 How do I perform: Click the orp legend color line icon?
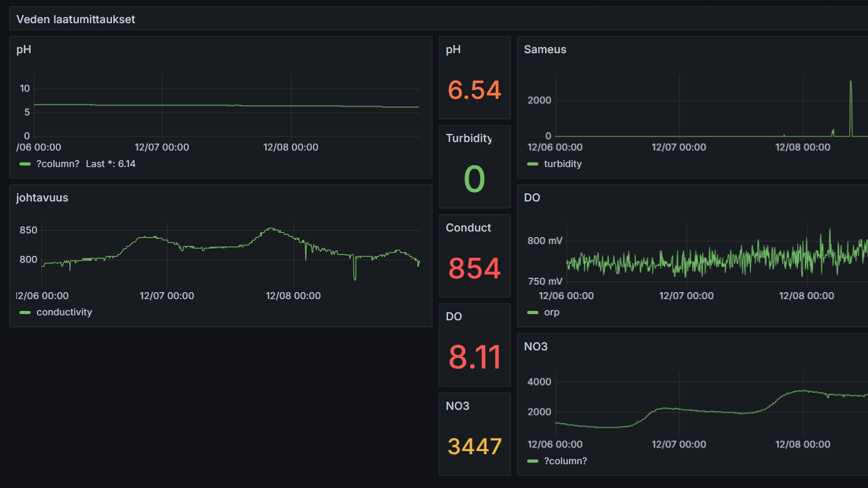click(533, 312)
